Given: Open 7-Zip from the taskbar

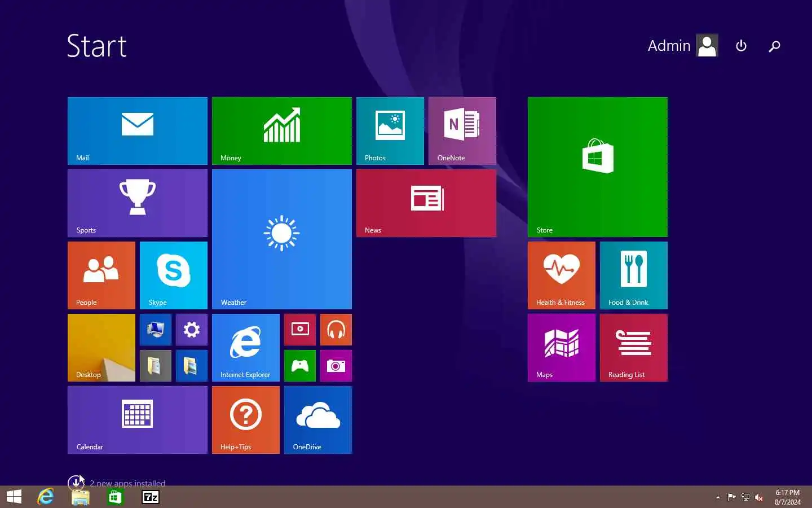Looking at the screenshot, I should click(x=151, y=497).
